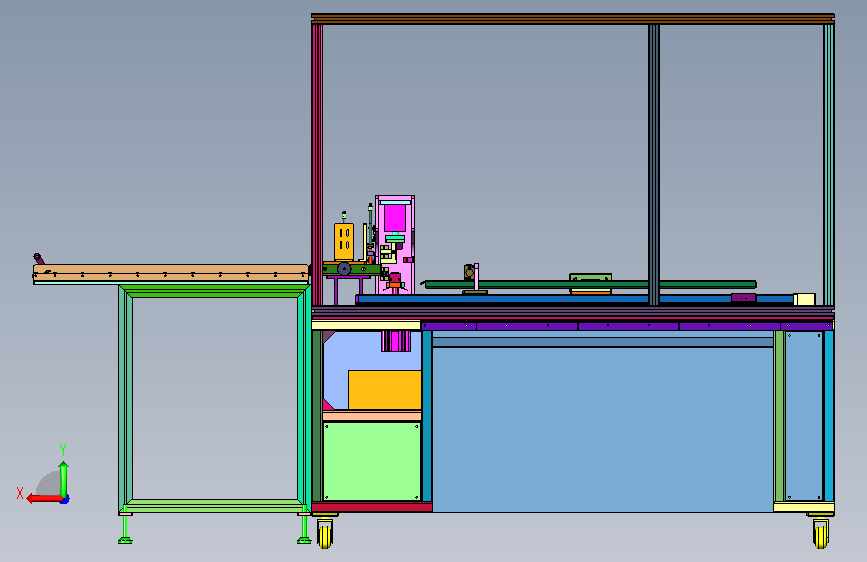Select the olive green cabinet upright
867x562 pixels.
(779, 416)
